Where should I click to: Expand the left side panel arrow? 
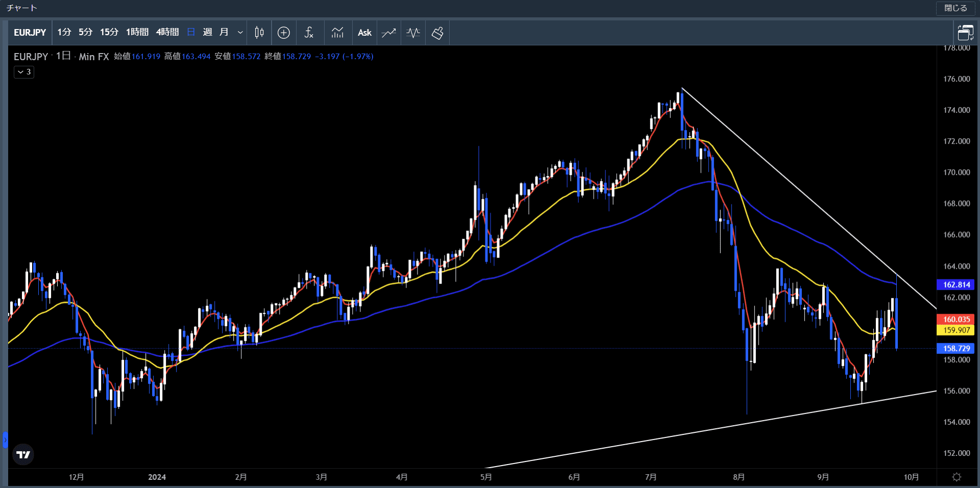coord(5,440)
